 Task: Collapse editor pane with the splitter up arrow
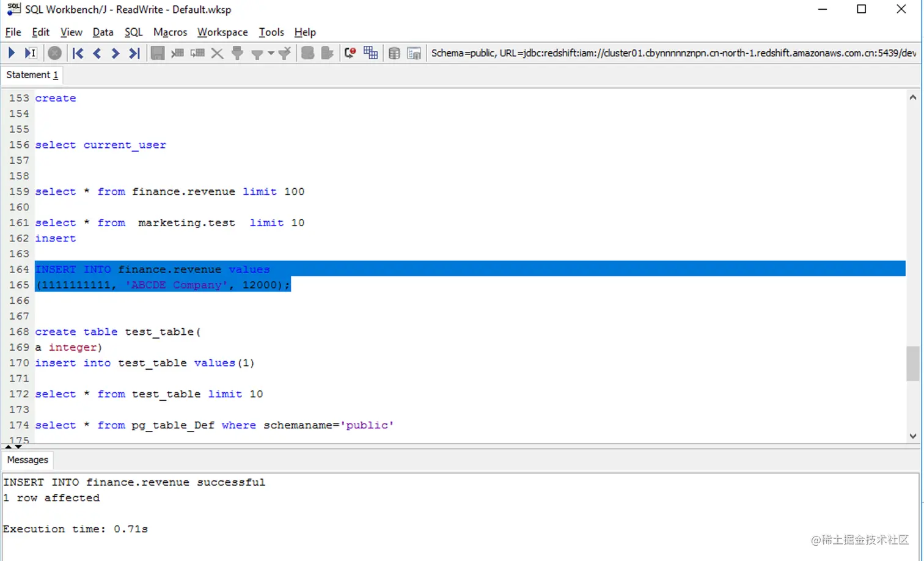point(8,447)
